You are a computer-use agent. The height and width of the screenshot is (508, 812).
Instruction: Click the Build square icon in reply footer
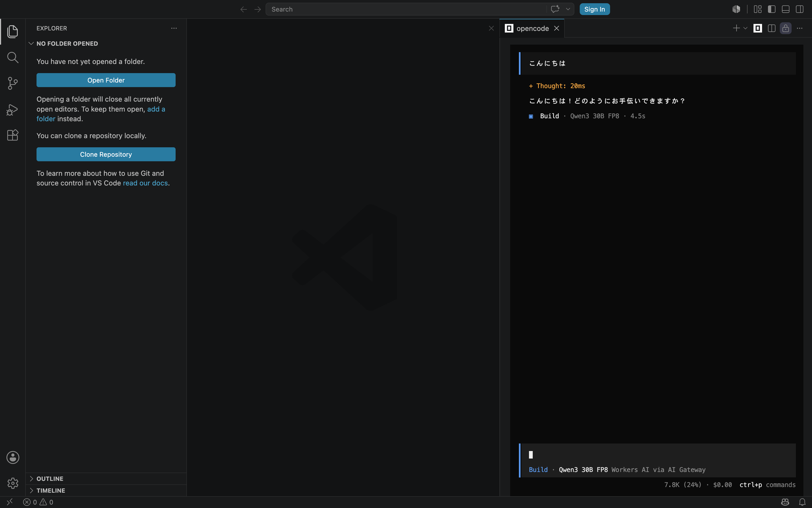point(531,116)
